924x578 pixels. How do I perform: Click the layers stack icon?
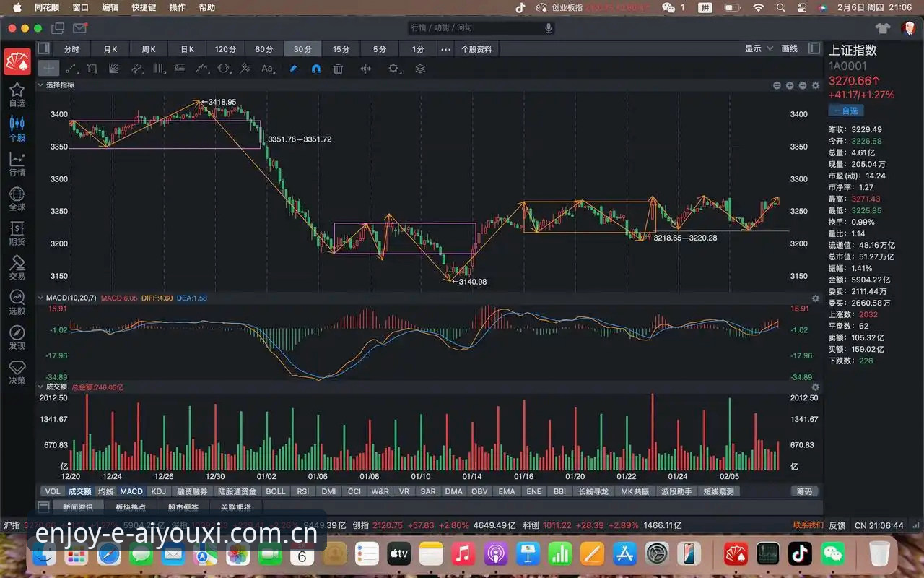click(420, 69)
